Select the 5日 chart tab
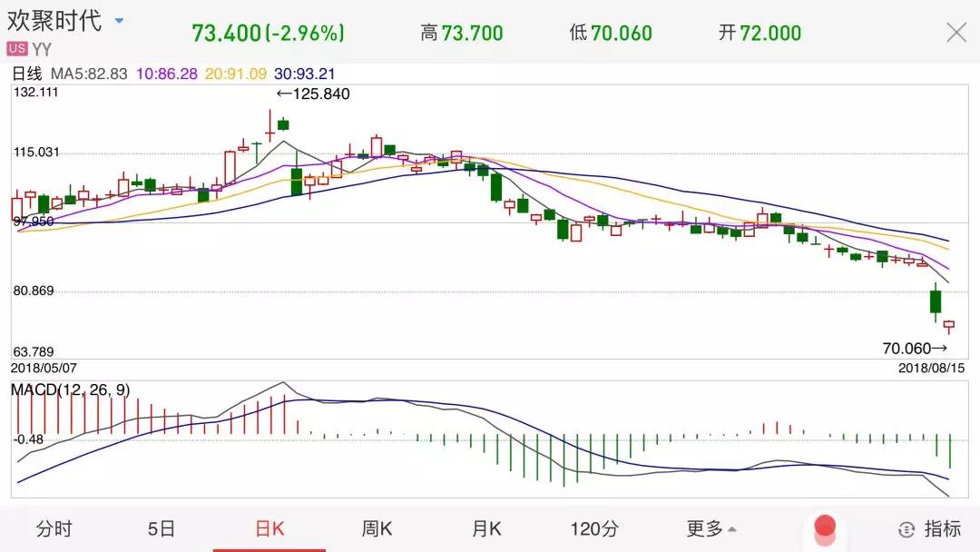 (162, 529)
